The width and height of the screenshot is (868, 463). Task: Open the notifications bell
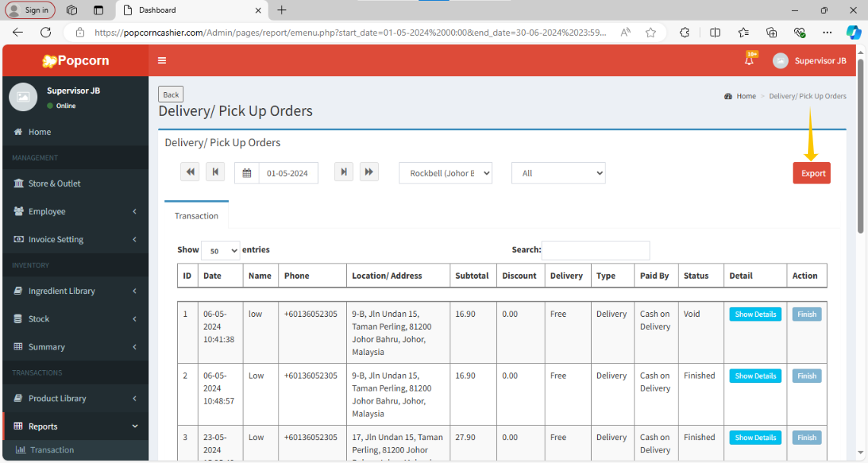pos(749,60)
